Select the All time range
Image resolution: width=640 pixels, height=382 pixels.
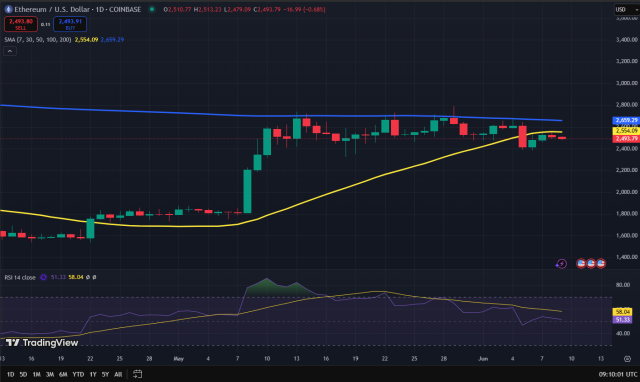pyautogui.click(x=118, y=374)
